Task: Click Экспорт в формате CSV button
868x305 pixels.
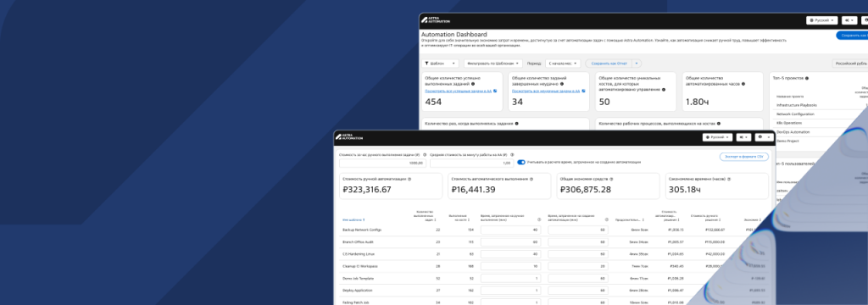Action: point(744,157)
